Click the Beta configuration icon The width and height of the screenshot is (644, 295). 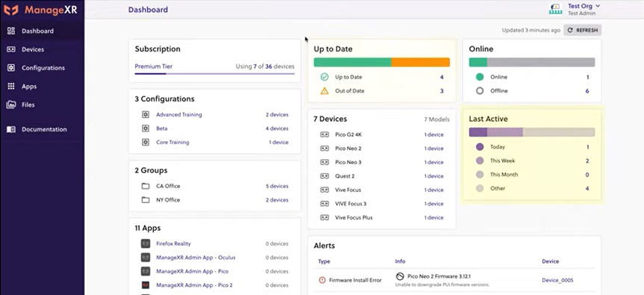(146, 128)
